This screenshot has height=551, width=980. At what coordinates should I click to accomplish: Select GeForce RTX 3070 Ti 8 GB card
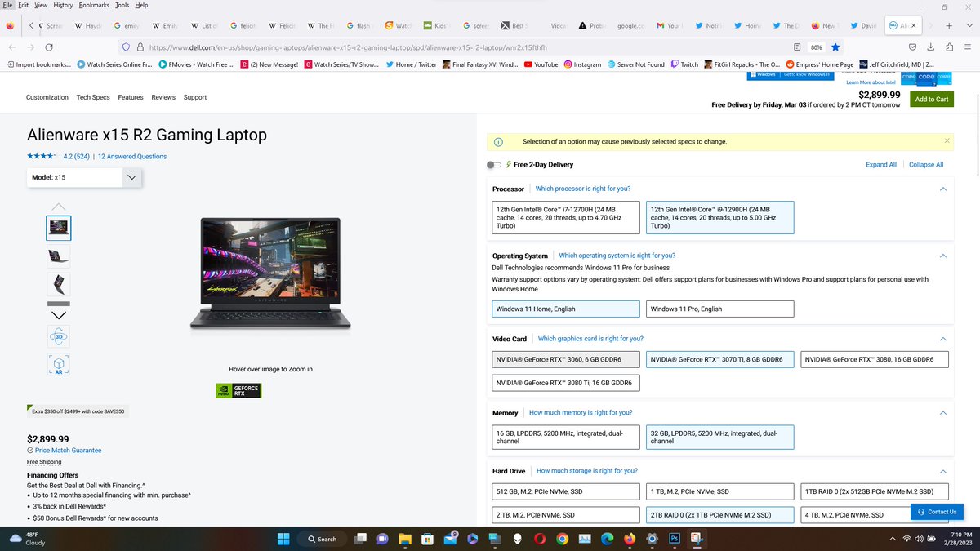coord(719,359)
